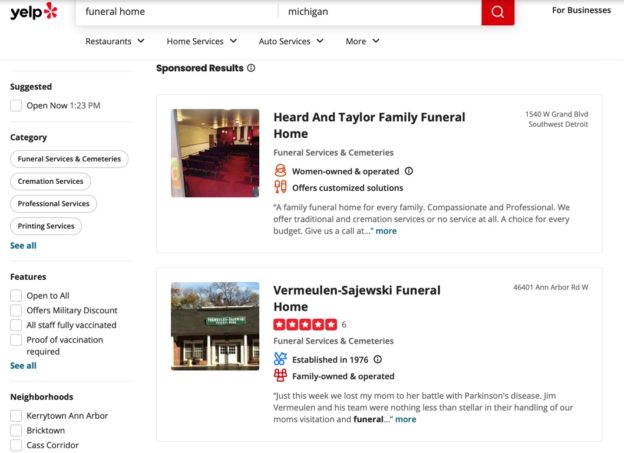
Task: Select the Professional Services category chip
Action: pyautogui.click(x=53, y=203)
